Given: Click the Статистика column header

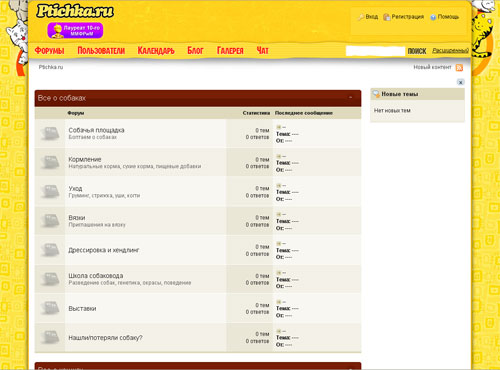Looking at the screenshot, I should click(x=256, y=113).
